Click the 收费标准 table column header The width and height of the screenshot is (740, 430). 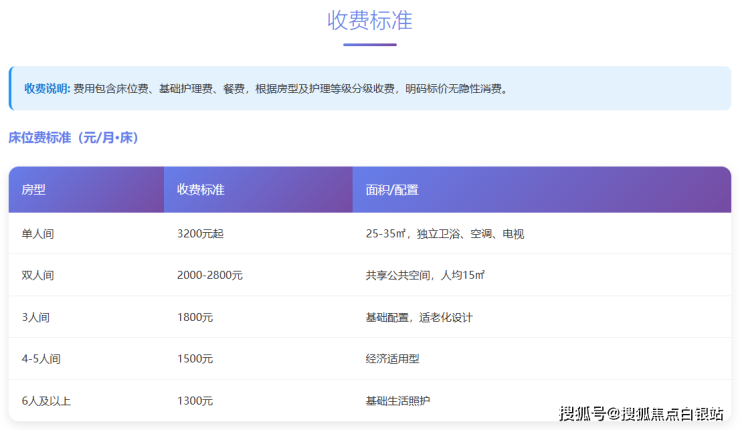tap(200, 190)
